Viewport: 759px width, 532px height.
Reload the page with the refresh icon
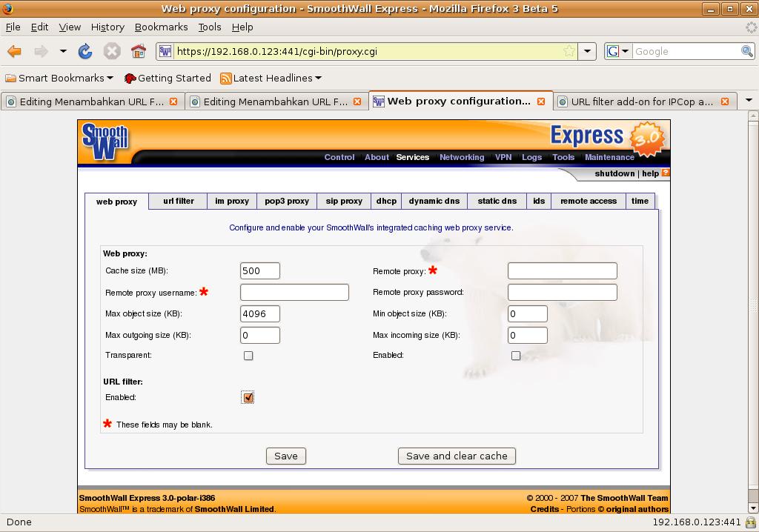click(85, 51)
